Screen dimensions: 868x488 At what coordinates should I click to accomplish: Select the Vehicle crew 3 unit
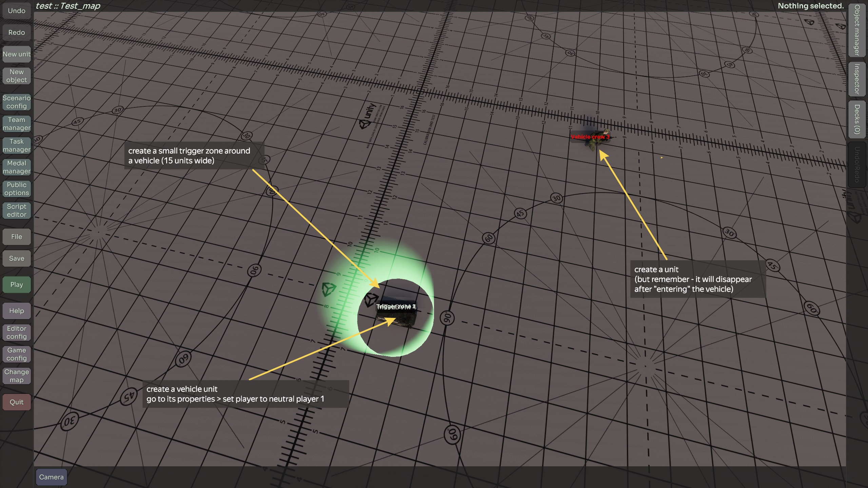[590, 137]
